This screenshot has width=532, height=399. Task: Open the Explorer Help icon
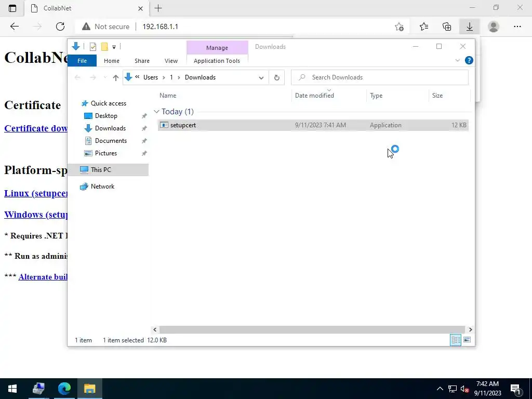[x=469, y=60]
